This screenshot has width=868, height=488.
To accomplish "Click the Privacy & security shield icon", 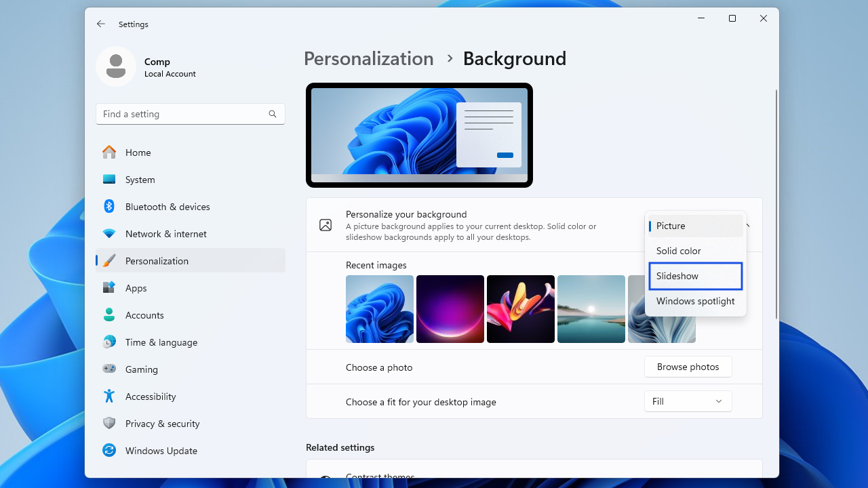I will [109, 424].
